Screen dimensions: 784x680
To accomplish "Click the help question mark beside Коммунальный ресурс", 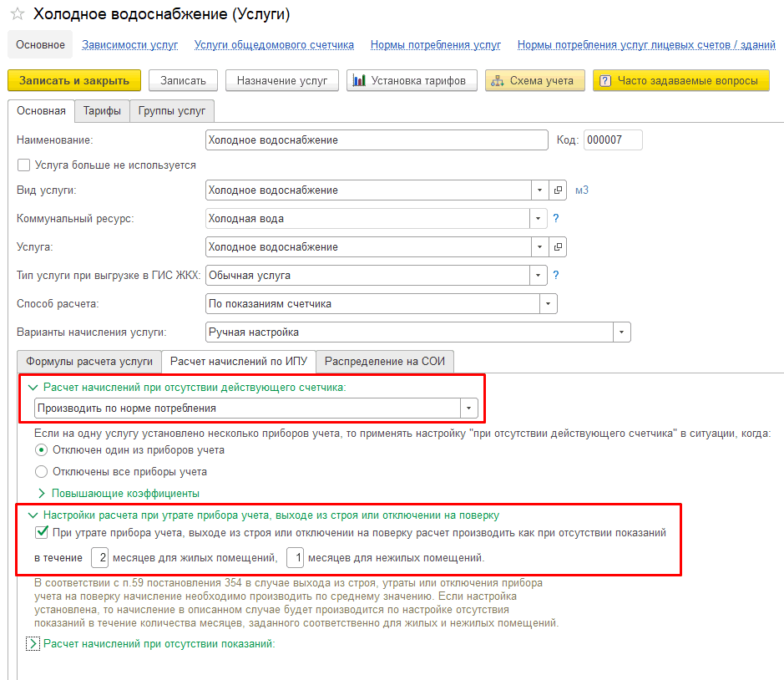I will point(555,219).
